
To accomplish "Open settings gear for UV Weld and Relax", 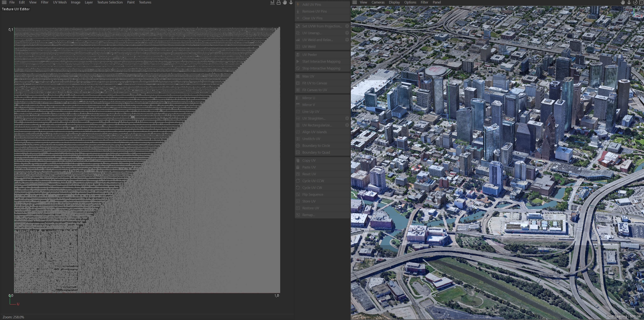I will pos(347,40).
